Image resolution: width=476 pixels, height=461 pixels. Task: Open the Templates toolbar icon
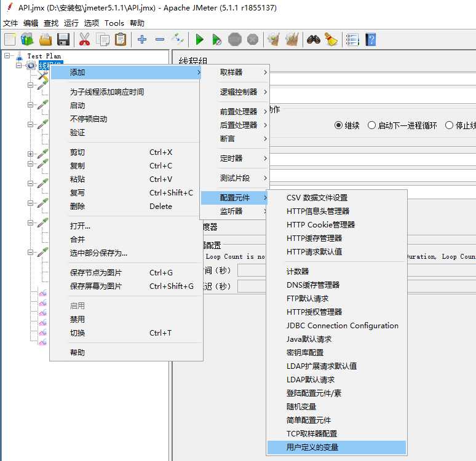pyautogui.click(x=27, y=40)
